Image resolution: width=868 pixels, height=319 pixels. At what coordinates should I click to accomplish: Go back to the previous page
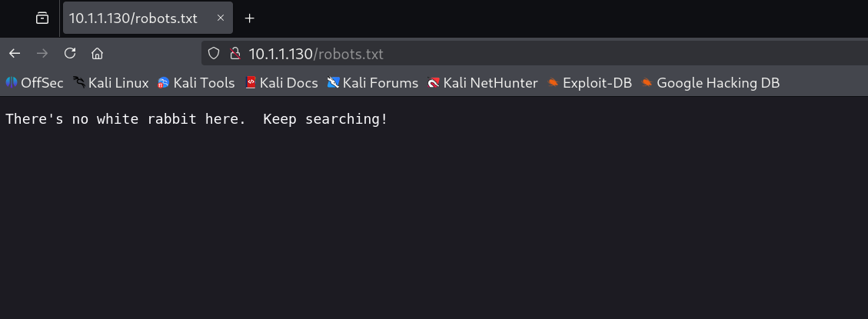15,54
